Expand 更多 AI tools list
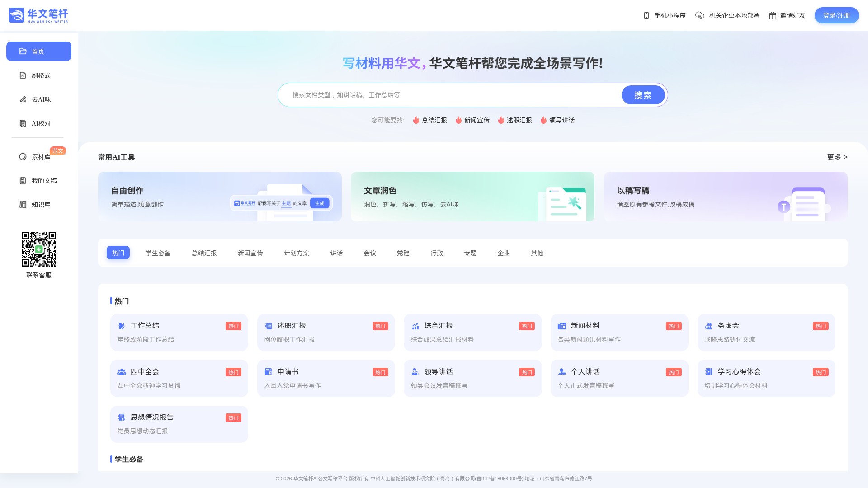Viewport: 868px width, 488px height. (x=837, y=157)
